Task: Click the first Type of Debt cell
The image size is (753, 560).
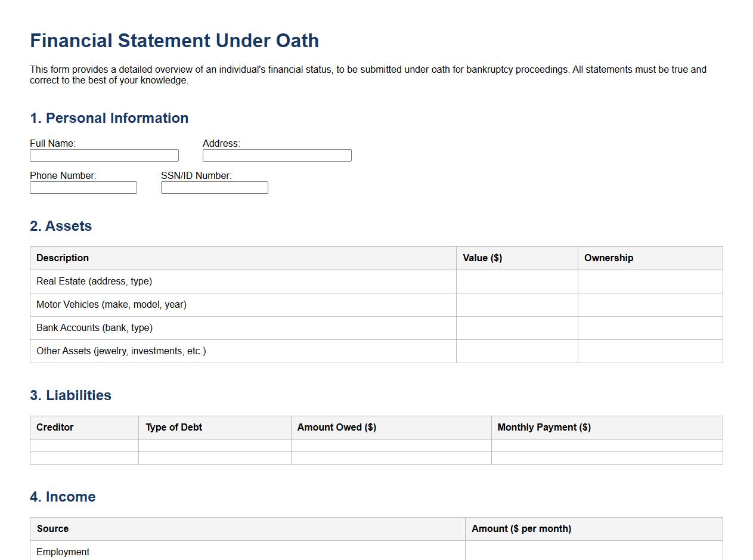Action: tap(215, 445)
